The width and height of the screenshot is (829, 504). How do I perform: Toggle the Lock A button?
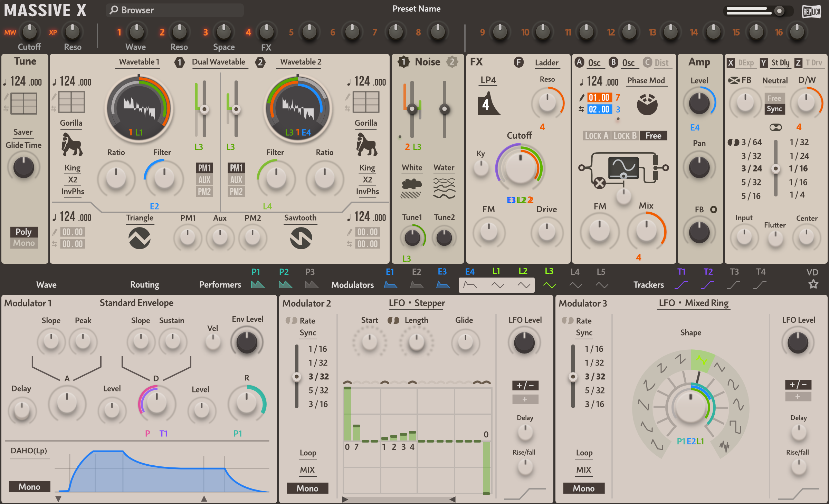[x=597, y=136]
